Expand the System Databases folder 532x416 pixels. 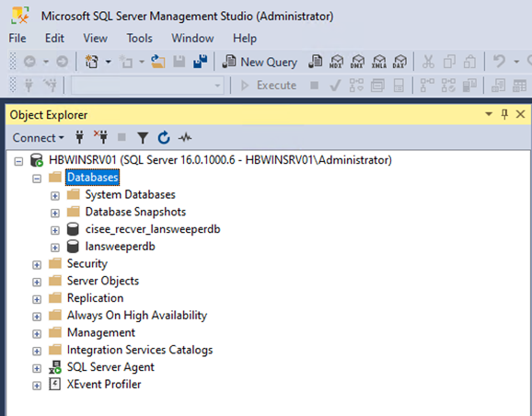55,196
